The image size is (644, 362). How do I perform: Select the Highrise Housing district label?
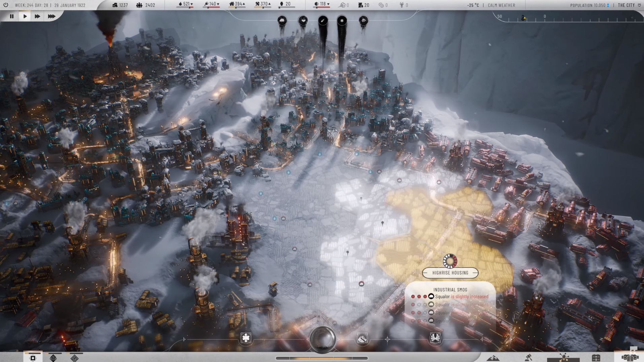point(450,273)
